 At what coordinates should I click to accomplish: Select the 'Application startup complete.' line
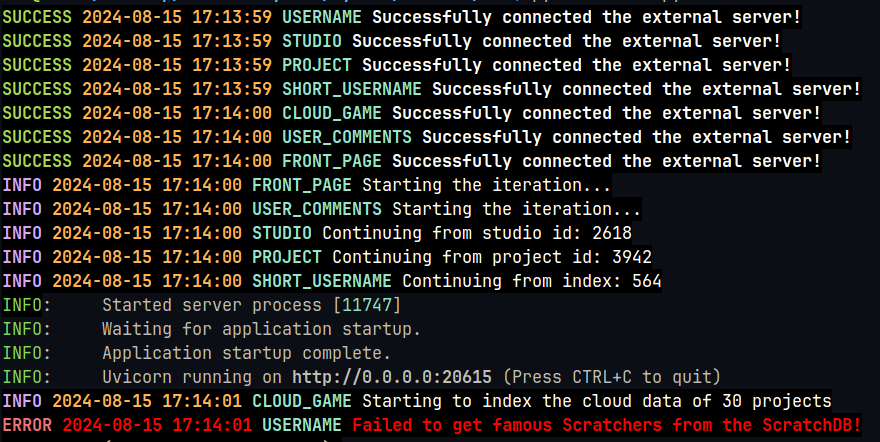tap(246, 353)
